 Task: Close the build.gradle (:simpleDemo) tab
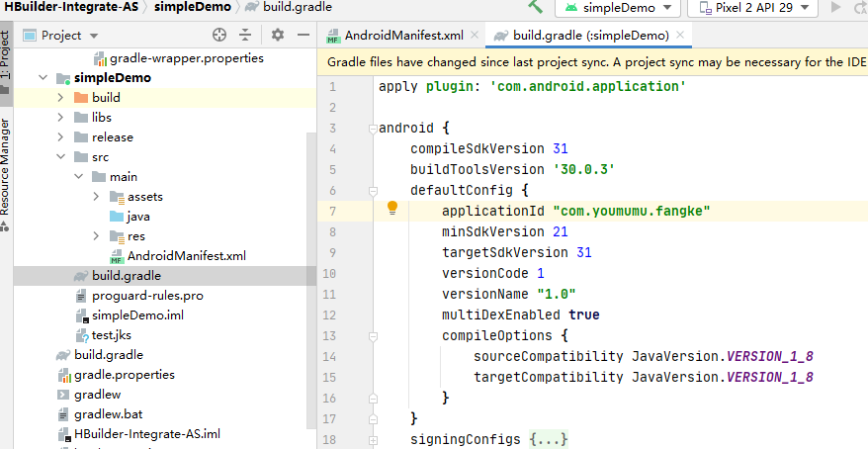tap(680, 35)
